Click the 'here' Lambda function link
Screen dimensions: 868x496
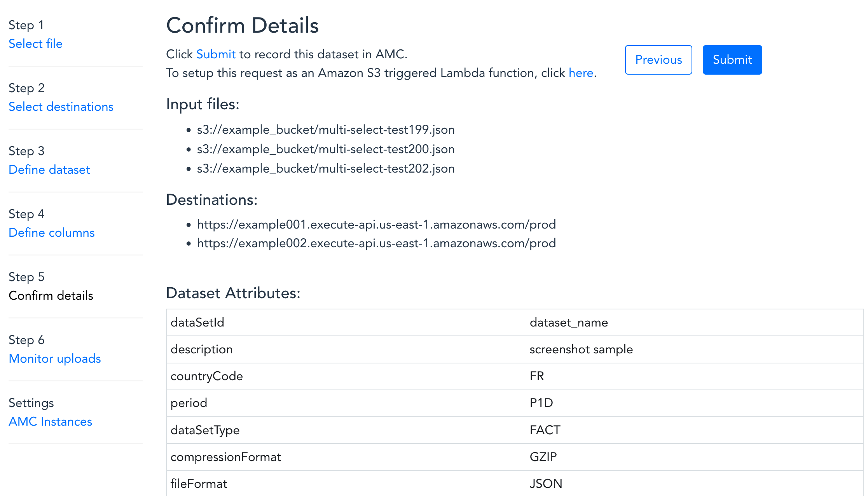[581, 73]
